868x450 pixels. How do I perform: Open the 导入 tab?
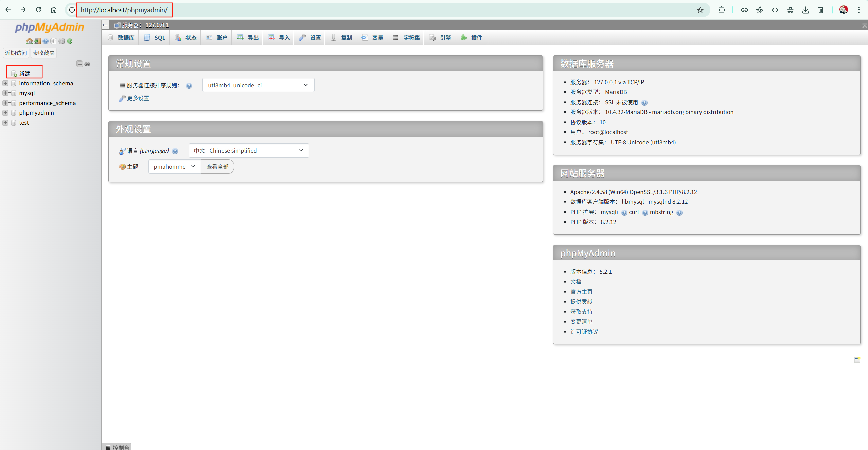pyautogui.click(x=279, y=38)
